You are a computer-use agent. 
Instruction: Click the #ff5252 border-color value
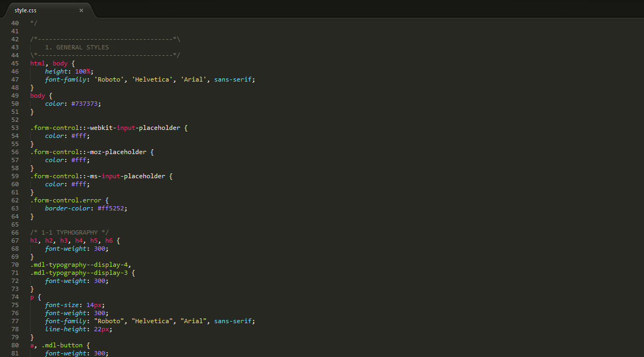point(112,208)
